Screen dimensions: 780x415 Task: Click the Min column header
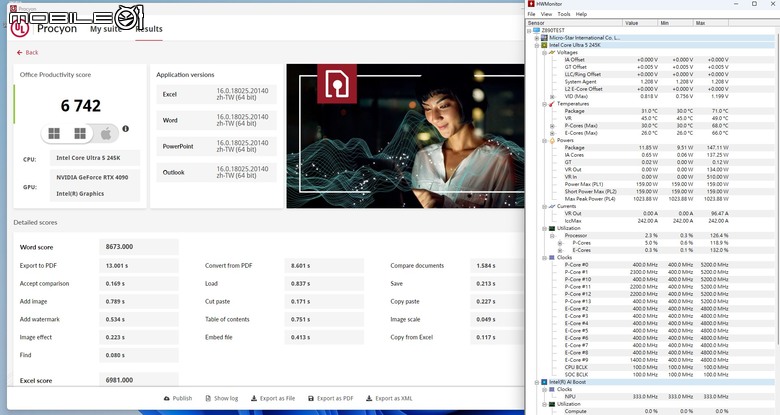tap(676, 23)
